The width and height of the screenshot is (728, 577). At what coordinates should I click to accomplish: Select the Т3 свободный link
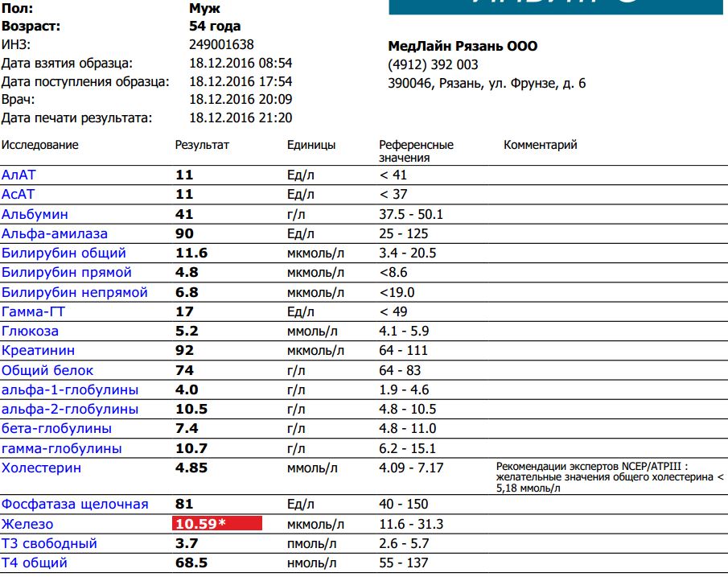coord(49,543)
